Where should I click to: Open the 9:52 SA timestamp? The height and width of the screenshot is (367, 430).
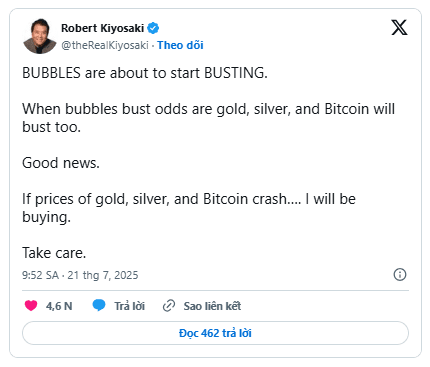(x=40, y=275)
